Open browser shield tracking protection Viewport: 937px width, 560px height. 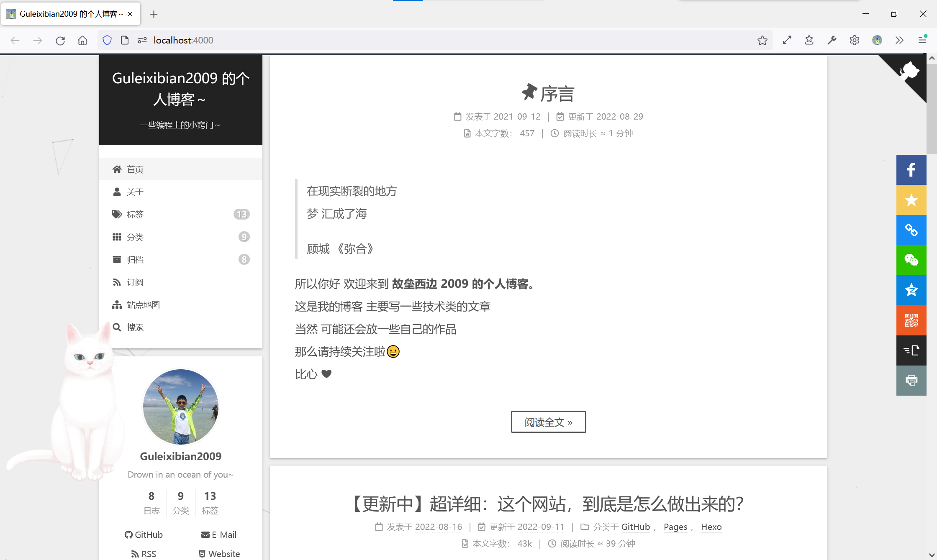(x=107, y=40)
